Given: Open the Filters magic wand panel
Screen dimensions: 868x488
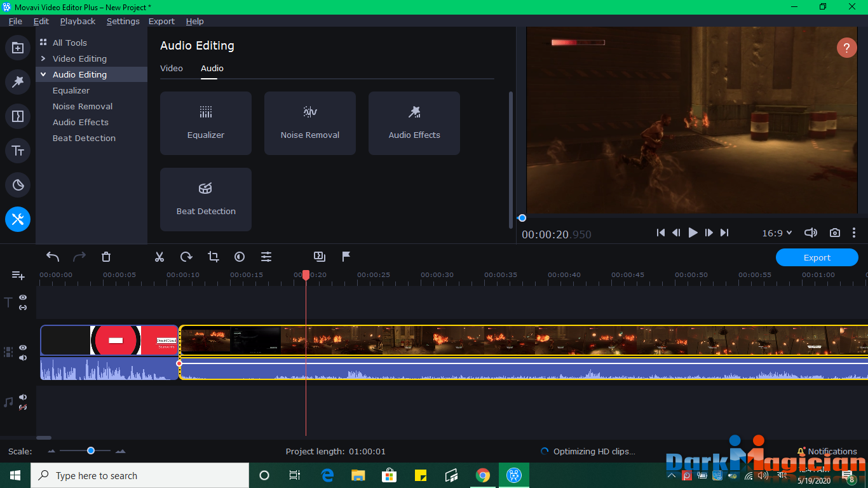Looking at the screenshot, I should 18,82.
